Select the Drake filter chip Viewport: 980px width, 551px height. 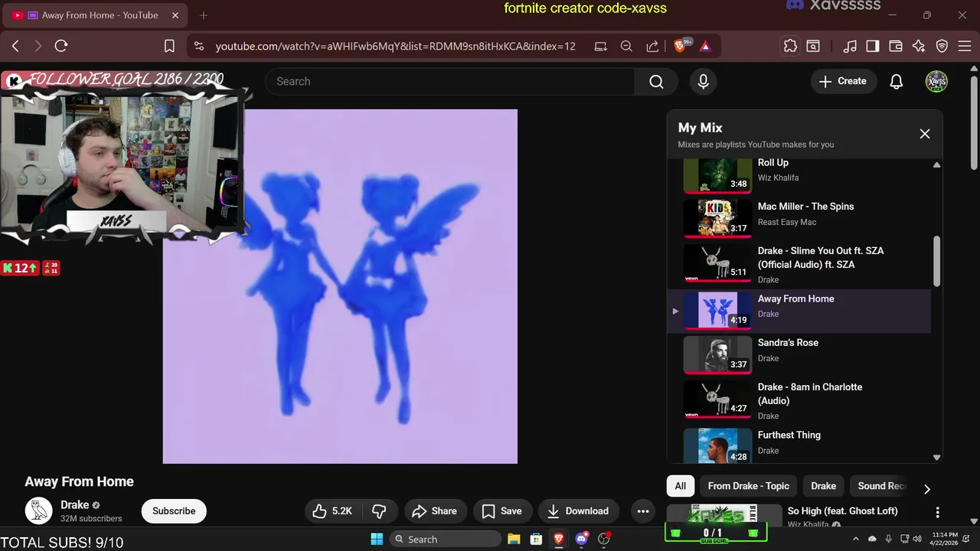click(x=824, y=486)
